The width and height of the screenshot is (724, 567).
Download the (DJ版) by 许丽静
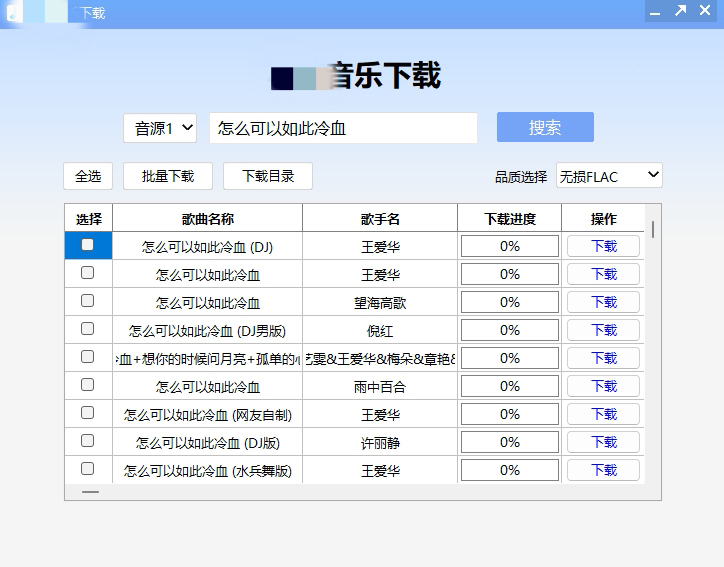pyautogui.click(x=603, y=442)
